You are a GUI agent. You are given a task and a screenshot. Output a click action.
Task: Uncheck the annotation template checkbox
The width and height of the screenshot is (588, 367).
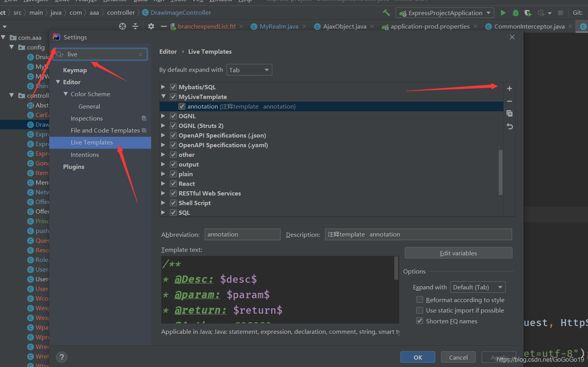coord(182,106)
